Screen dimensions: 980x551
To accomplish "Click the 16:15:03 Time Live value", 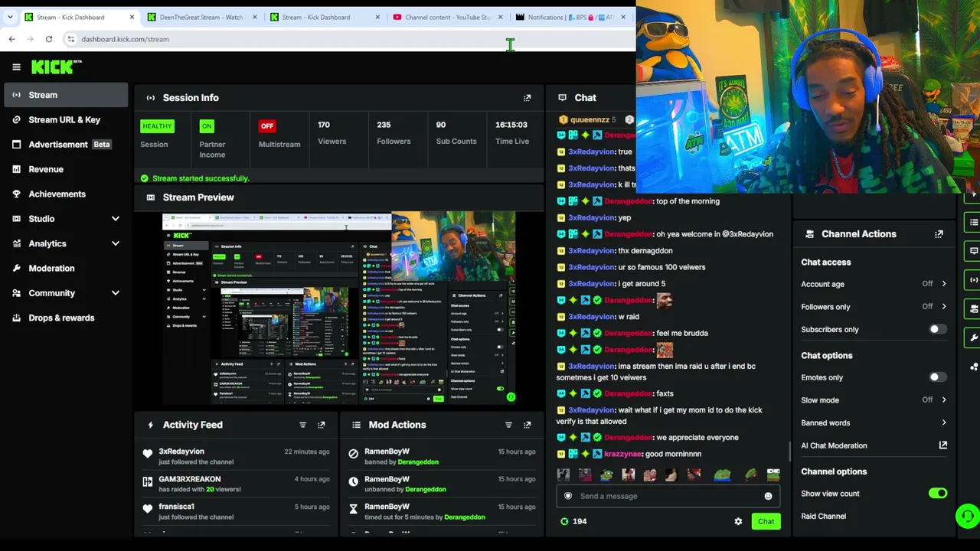I will coord(511,125).
